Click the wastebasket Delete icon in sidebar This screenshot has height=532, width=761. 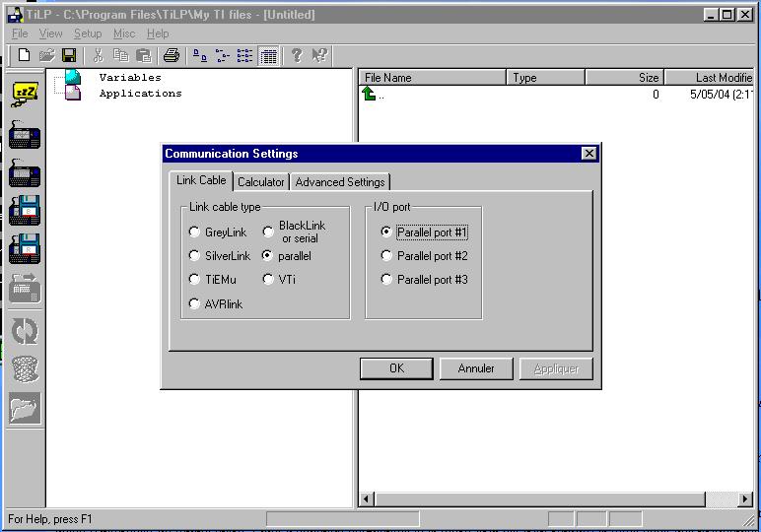(25, 369)
